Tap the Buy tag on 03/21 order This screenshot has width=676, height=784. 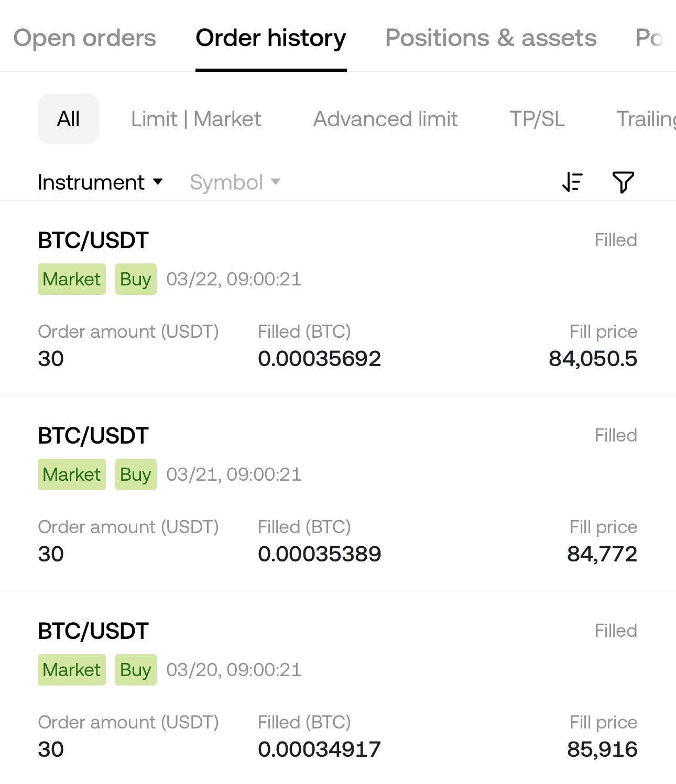(136, 474)
